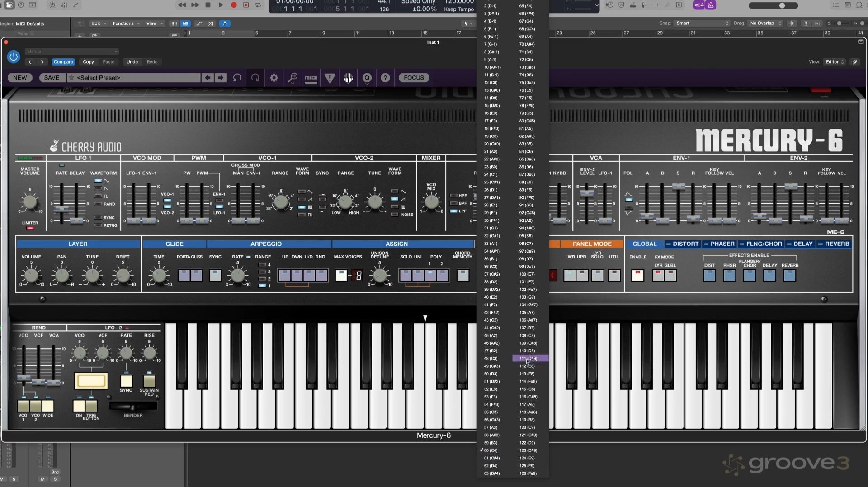Click the warning triangle panic icon
Image resolution: width=868 pixels, height=487 pixels.
tap(330, 78)
